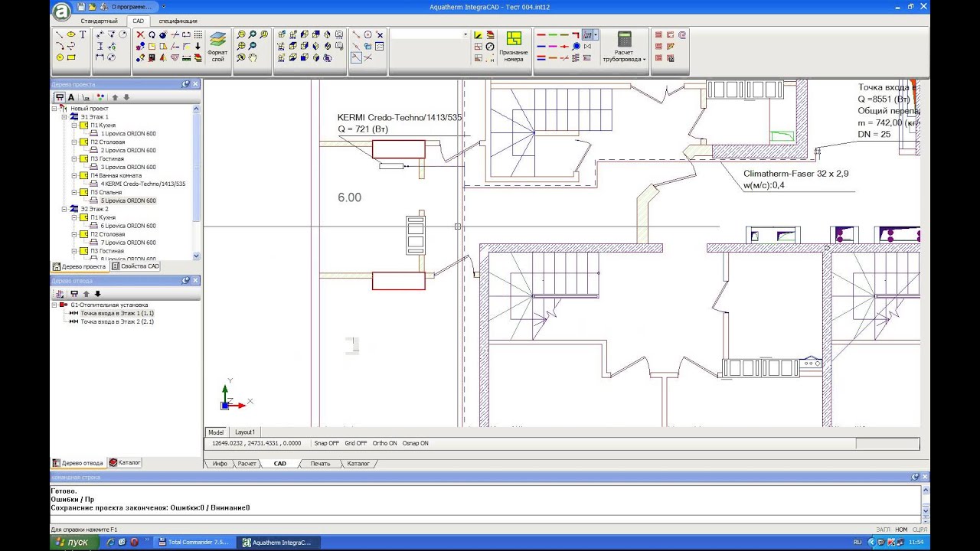980x551 pixels.
Task: Open the empty layer combo box
Action: click(430, 34)
